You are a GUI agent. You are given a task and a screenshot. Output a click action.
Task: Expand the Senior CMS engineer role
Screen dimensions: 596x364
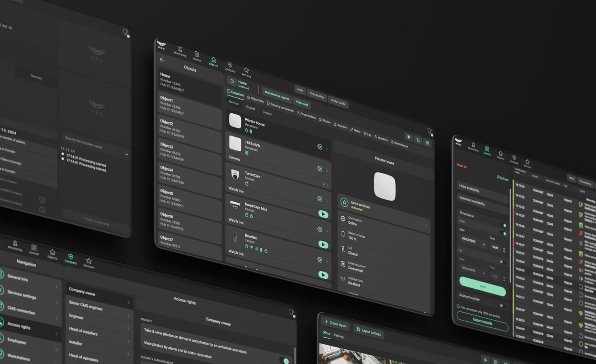point(128,303)
